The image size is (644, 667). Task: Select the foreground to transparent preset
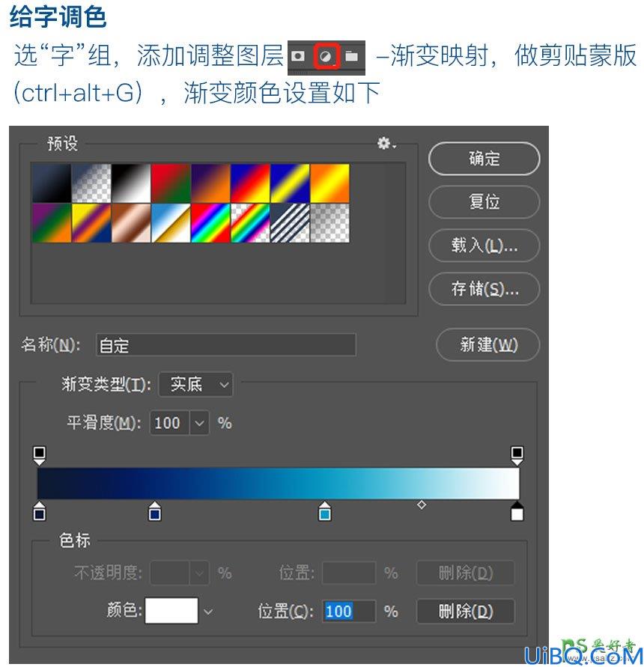coord(91,183)
